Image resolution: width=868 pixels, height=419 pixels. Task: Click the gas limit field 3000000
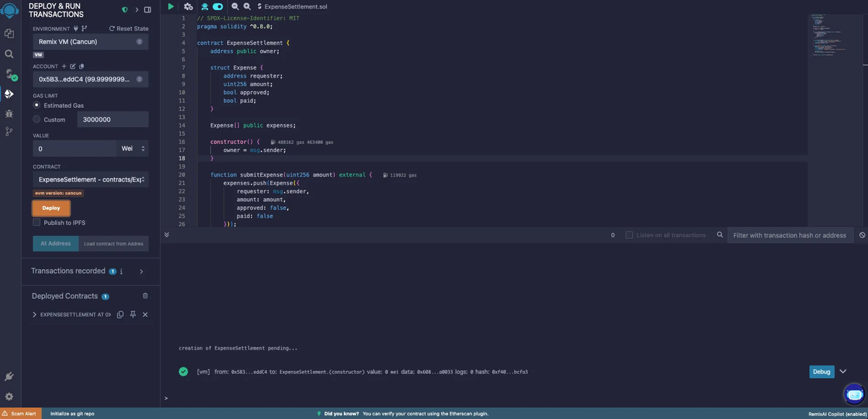(113, 119)
